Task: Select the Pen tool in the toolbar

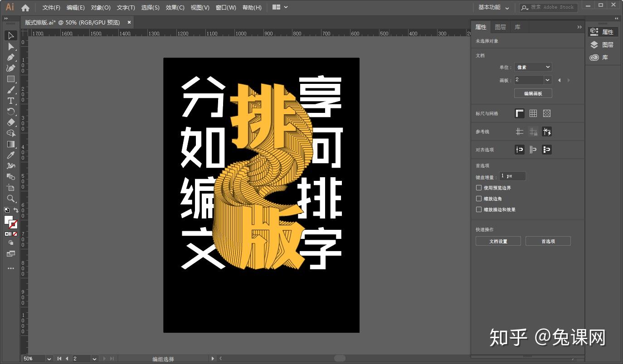Action: [11, 58]
